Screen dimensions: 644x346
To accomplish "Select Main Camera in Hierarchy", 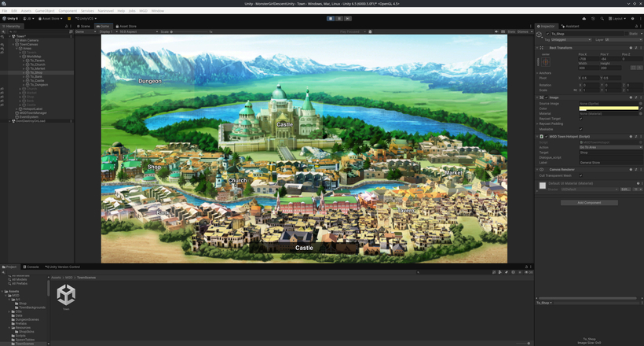I will coord(29,40).
